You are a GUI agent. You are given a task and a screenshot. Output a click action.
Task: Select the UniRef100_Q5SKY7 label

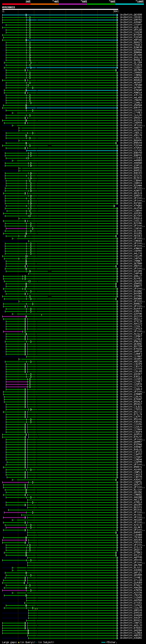(x=131, y=550)
